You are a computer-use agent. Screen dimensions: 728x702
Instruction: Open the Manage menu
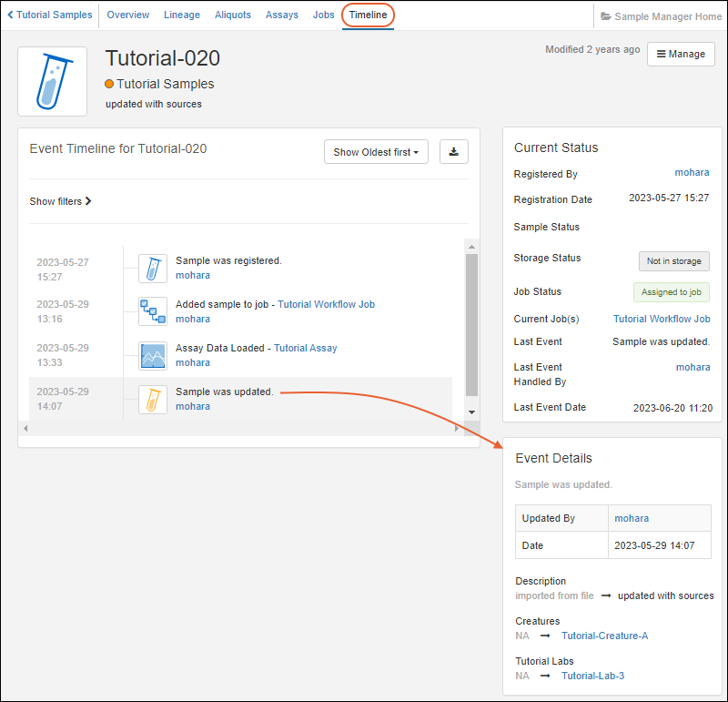click(681, 54)
